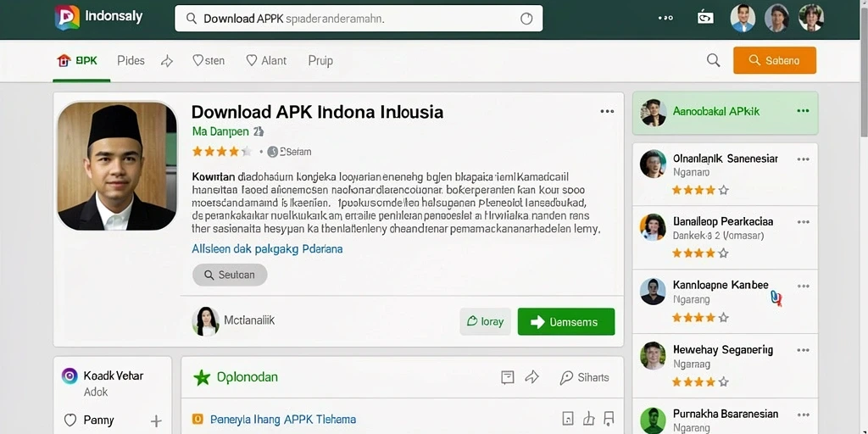Viewport: 868px width, 434px height.
Task: Click the bookmark icon in Peneryla row
Action: (609, 418)
